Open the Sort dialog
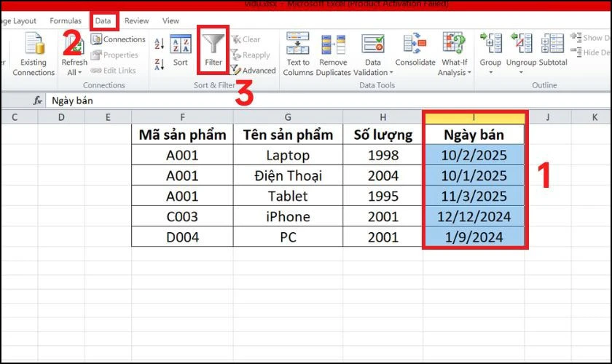612x364 pixels. [x=181, y=51]
